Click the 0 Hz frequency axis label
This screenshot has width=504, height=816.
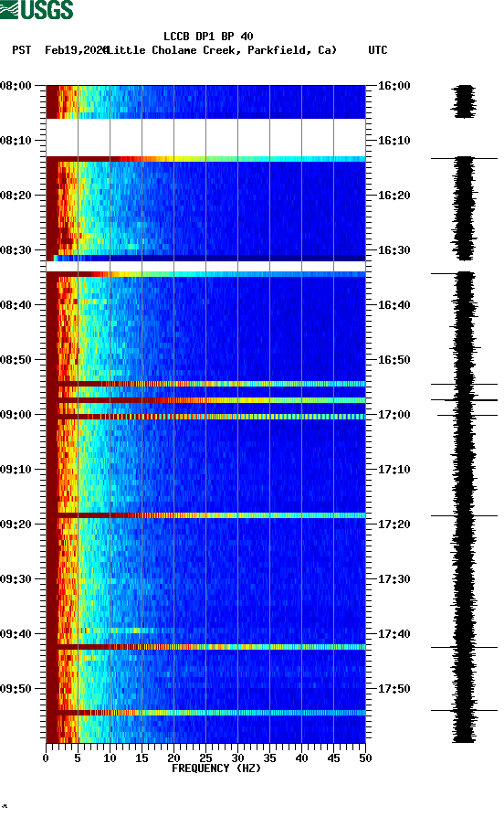point(46,758)
